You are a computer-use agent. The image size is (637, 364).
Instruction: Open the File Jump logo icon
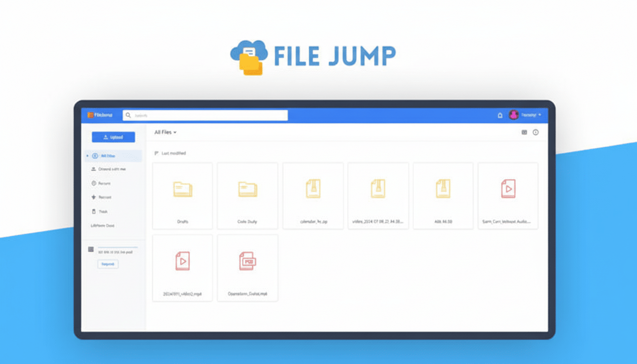[x=90, y=115]
